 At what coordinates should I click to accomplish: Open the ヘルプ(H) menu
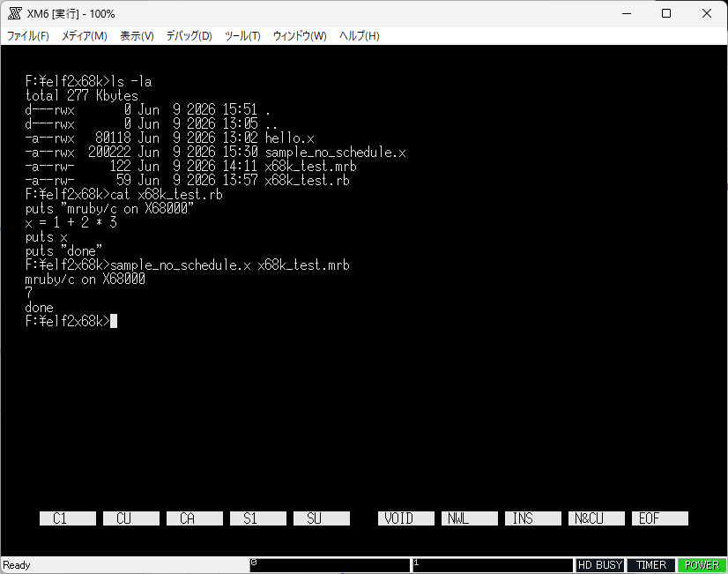coord(359,36)
